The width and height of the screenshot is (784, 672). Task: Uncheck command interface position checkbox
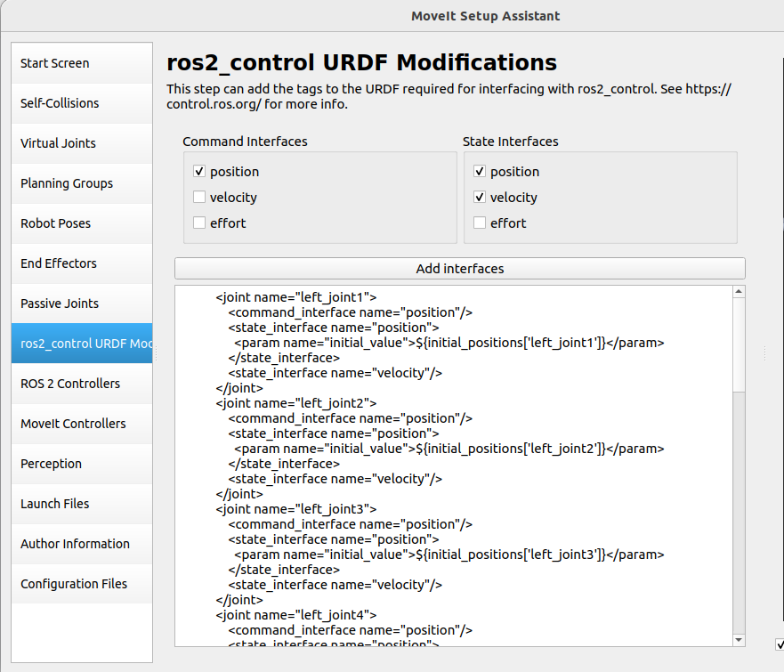pos(199,172)
